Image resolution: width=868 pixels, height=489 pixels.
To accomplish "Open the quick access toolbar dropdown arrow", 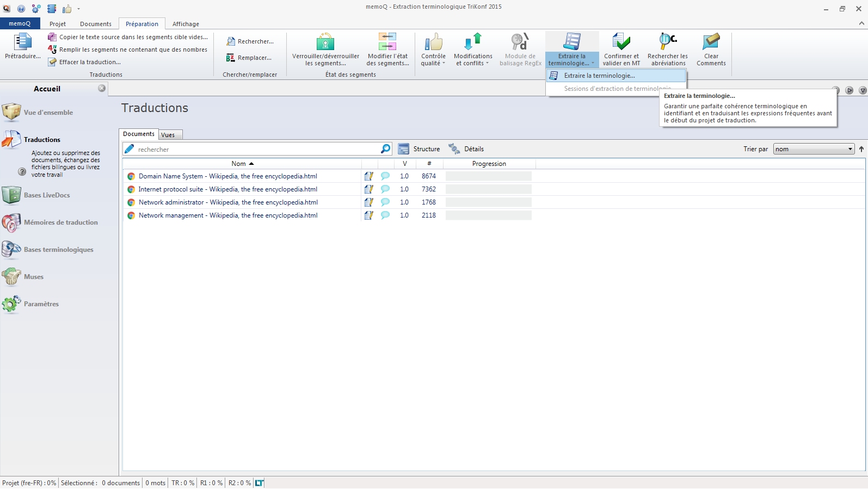I will click(79, 9).
